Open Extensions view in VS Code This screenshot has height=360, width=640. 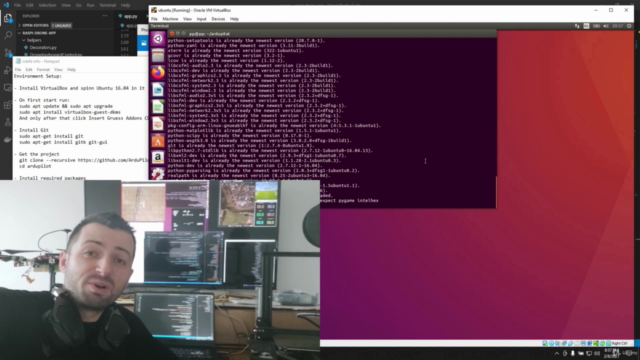click(x=8, y=105)
